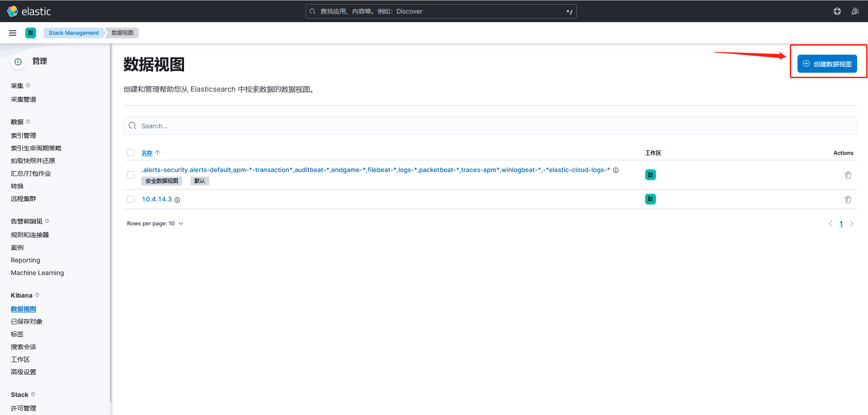868x415 pixels.
Task: Open the 10.4.14.3 data view link
Action: [x=157, y=199]
